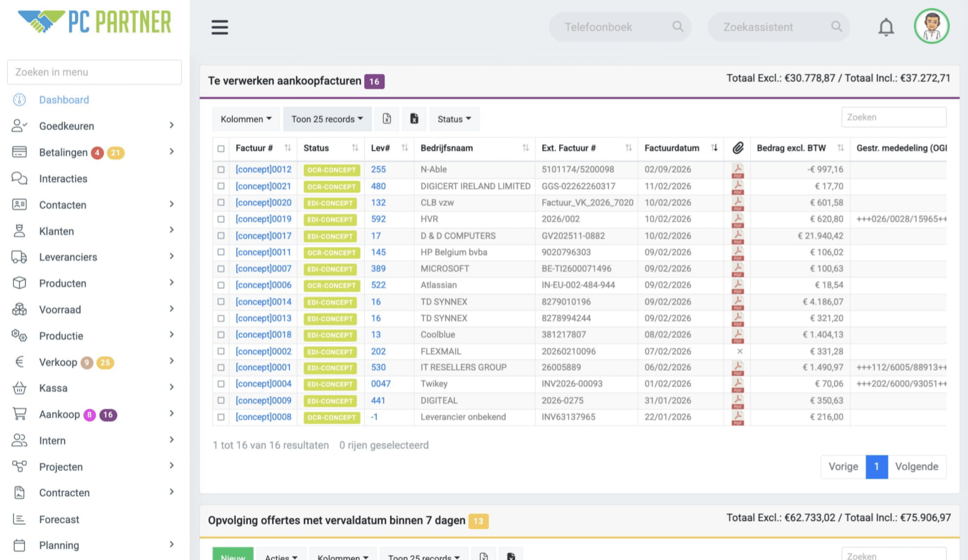Export purchase invoices via dark Excel icon

pyautogui.click(x=414, y=119)
